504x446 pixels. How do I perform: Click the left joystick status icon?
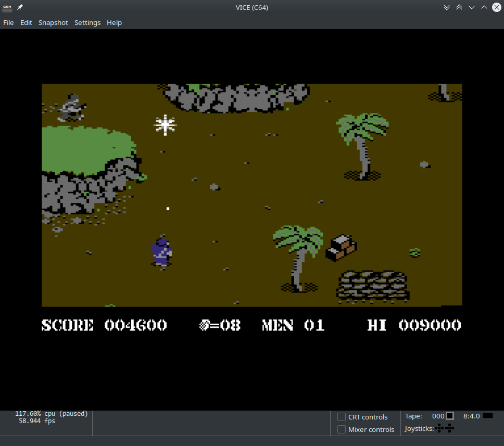click(x=440, y=428)
